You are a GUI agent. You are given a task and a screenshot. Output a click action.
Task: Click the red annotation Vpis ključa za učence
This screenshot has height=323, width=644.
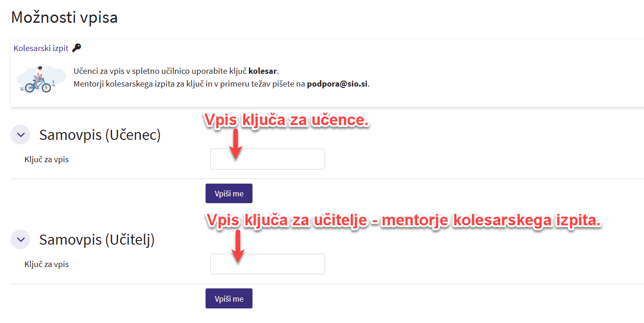click(x=286, y=120)
